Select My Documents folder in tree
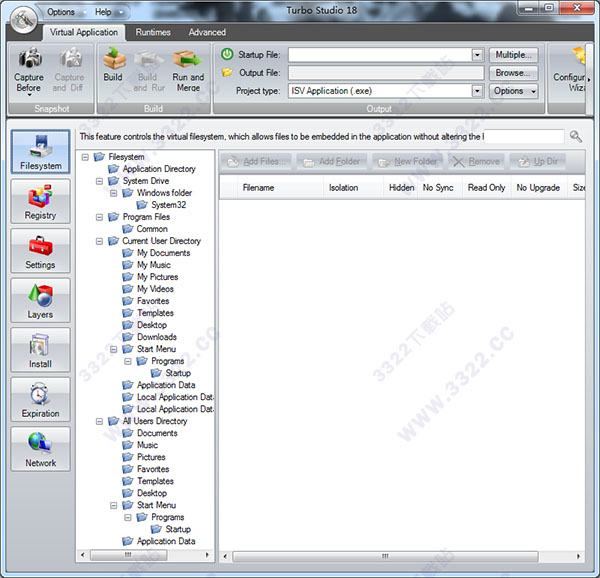 tap(163, 253)
